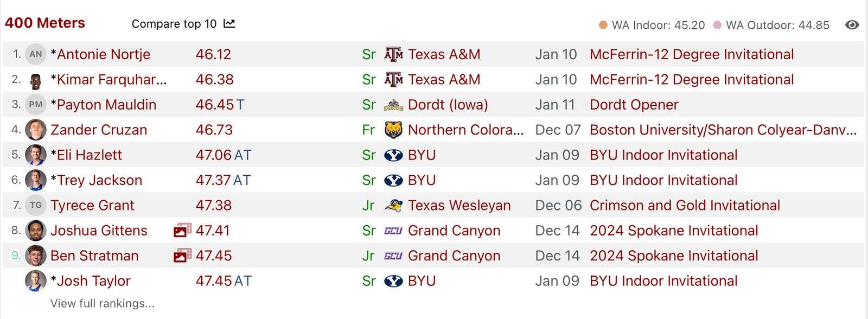Image resolution: width=868 pixels, height=319 pixels.
Task: Open Zander Cruzan profile photo
Action: (36, 130)
